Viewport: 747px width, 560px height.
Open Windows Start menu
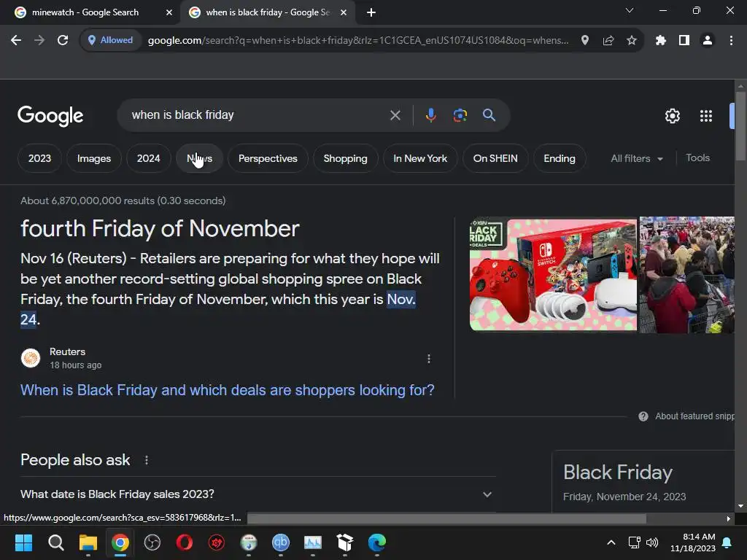[23, 542]
